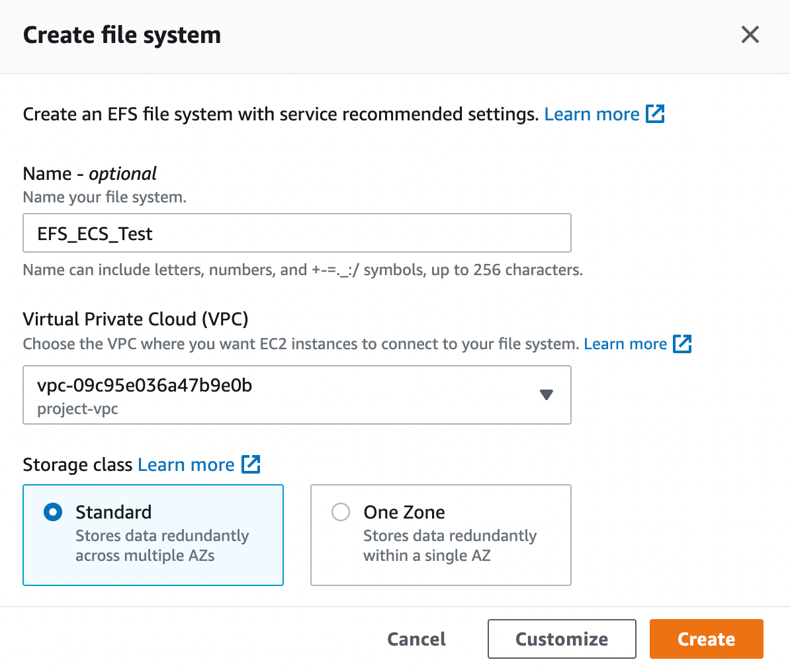Close the Create file system dialog

pos(750,34)
